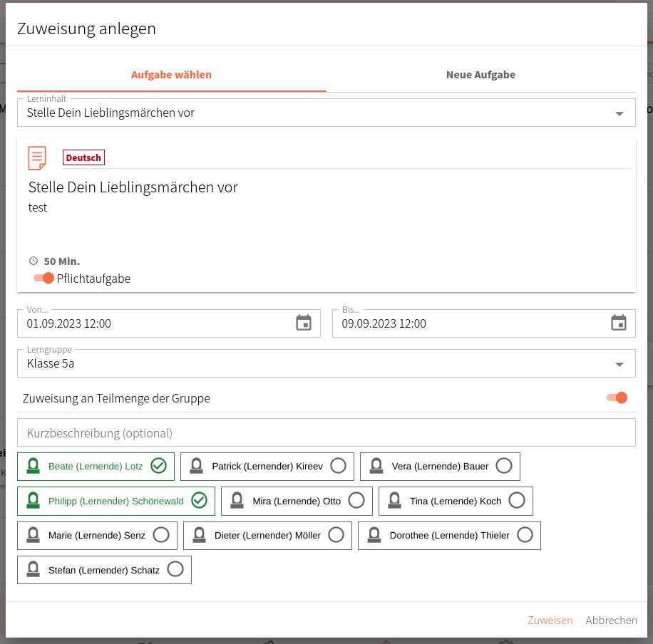Select the radio circle for Patrick Kireev
The image size is (653, 644).
click(338, 466)
